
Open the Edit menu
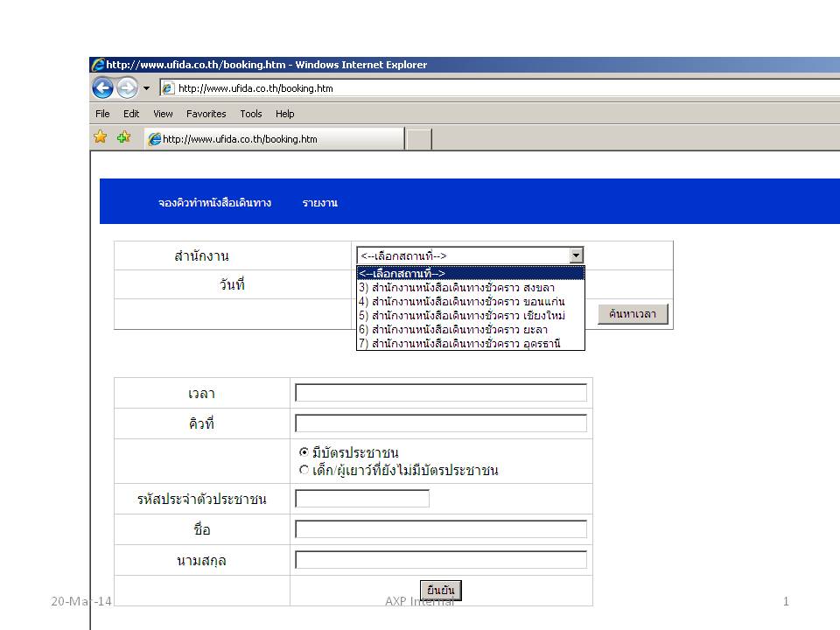click(x=130, y=114)
